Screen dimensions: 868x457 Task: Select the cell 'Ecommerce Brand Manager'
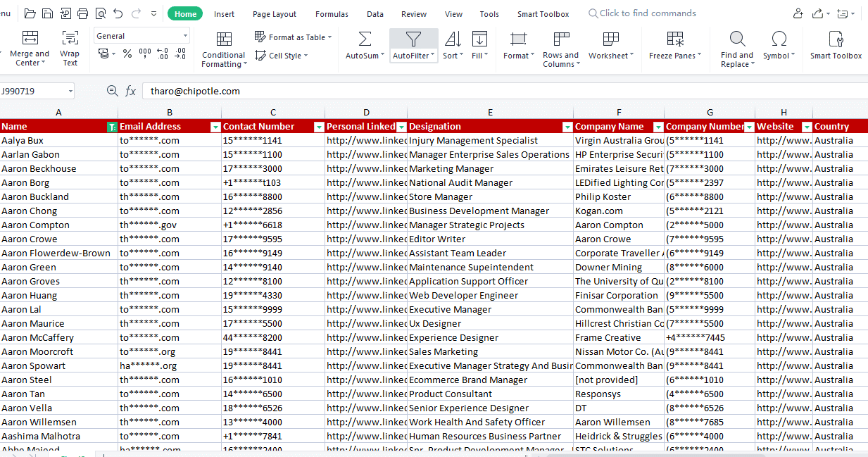coord(490,380)
